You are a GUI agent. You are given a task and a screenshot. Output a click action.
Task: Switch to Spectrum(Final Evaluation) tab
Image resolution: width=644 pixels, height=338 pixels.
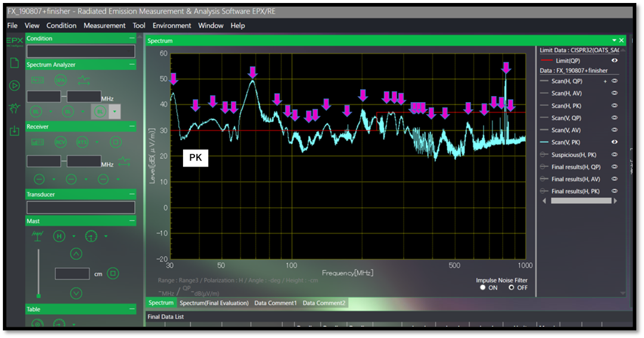pyautogui.click(x=214, y=303)
